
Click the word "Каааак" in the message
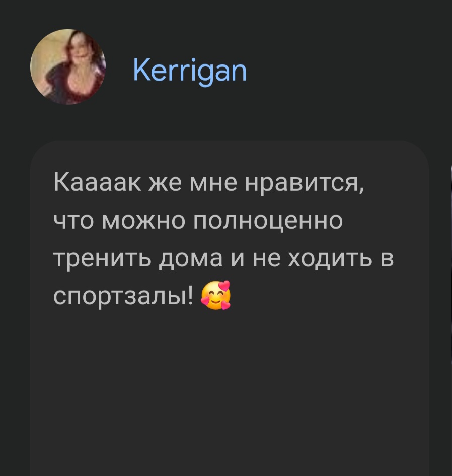pos(97,183)
